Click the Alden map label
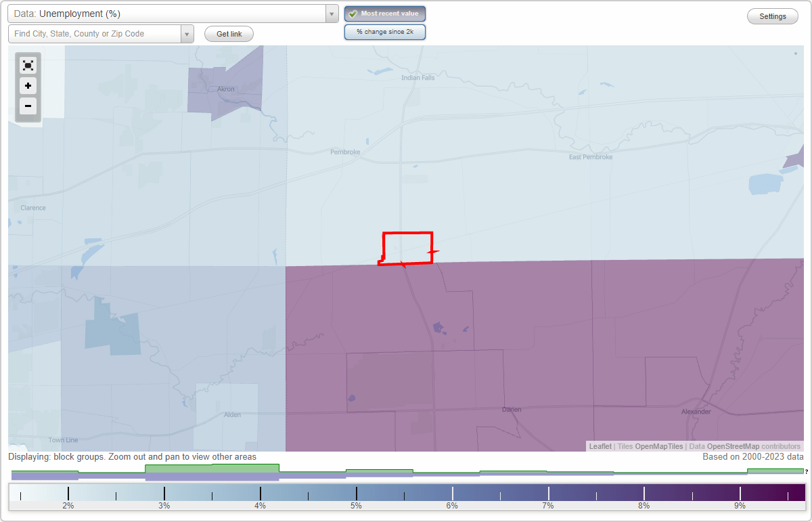 (232, 414)
